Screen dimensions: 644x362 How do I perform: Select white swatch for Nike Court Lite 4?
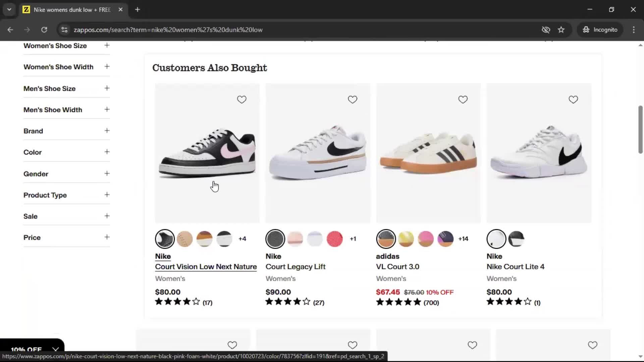coord(496,239)
